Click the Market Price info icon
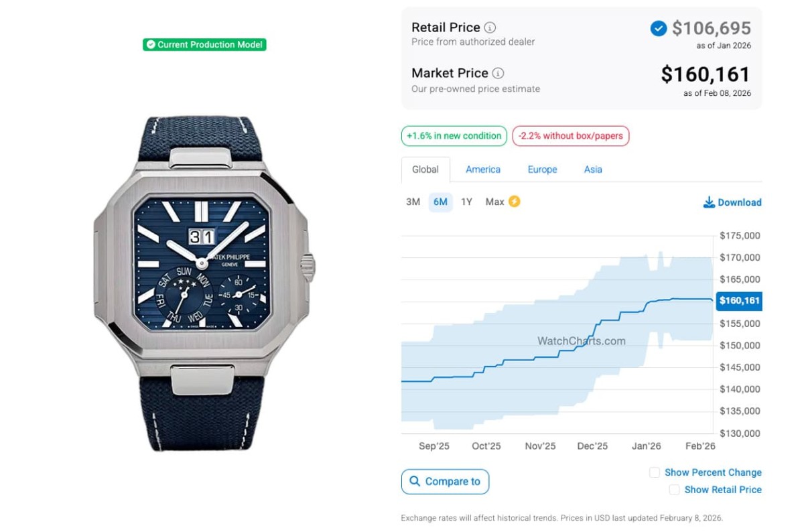The height and width of the screenshot is (532, 804). click(x=498, y=74)
